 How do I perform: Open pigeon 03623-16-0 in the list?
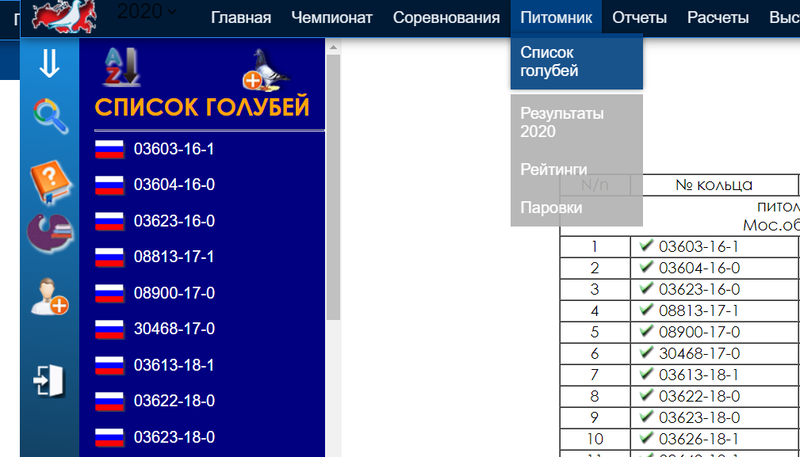pos(174,221)
